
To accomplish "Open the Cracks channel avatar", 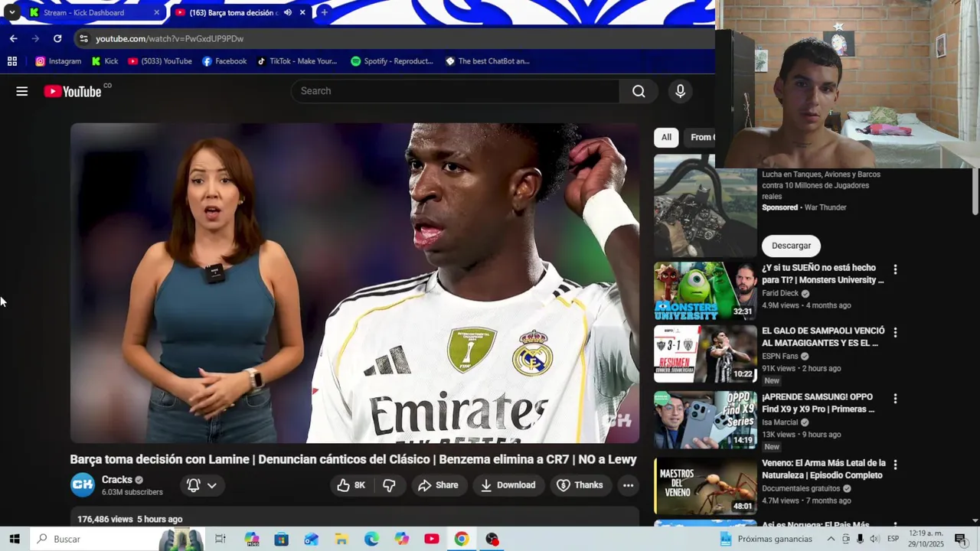I will pyautogui.click(x=83, y=485).
